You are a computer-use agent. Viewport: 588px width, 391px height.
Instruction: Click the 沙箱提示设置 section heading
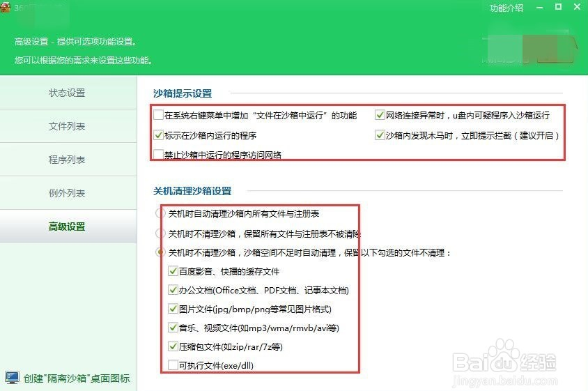click(183, 93)
